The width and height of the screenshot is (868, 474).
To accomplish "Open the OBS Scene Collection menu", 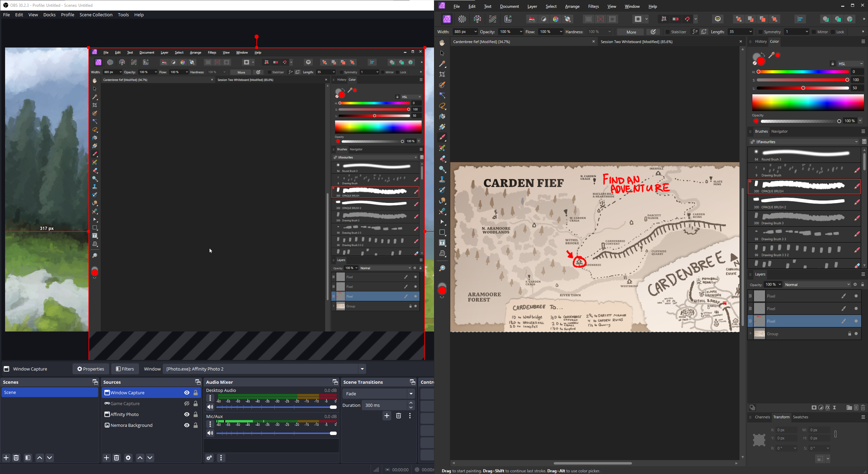I will coord(96,15).
